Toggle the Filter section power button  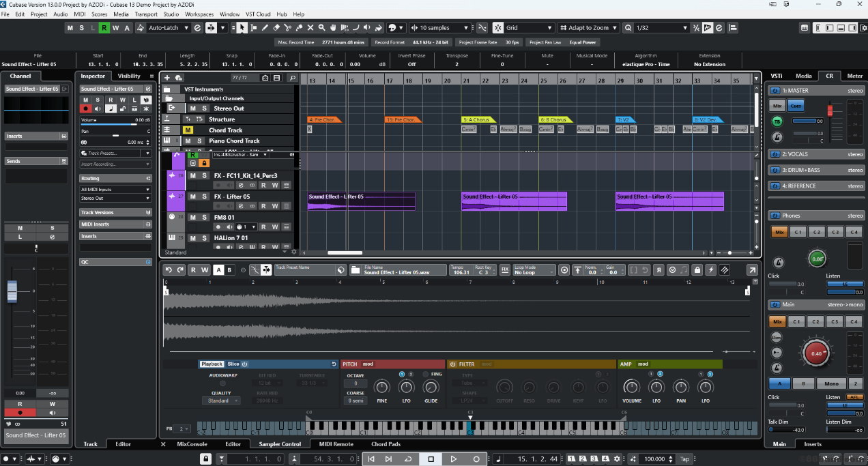pos(452,364)
